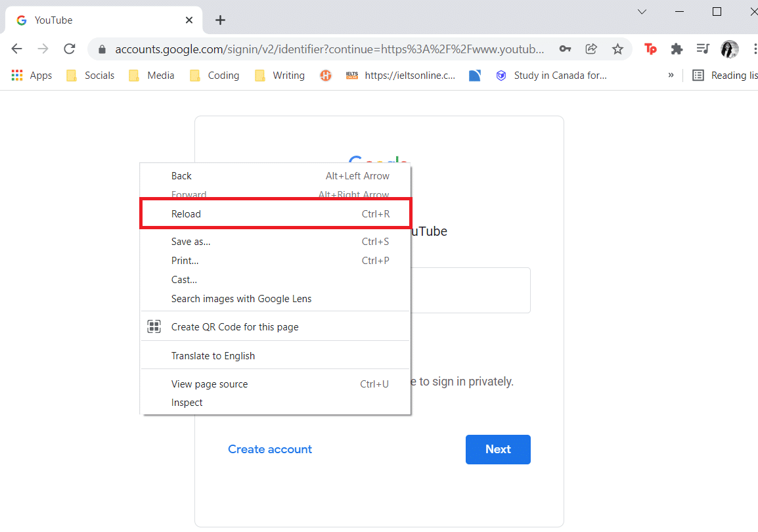This screenshot has width=758, height=532.
Task: Select Translate to English
Action: click(x=275, y=355)
